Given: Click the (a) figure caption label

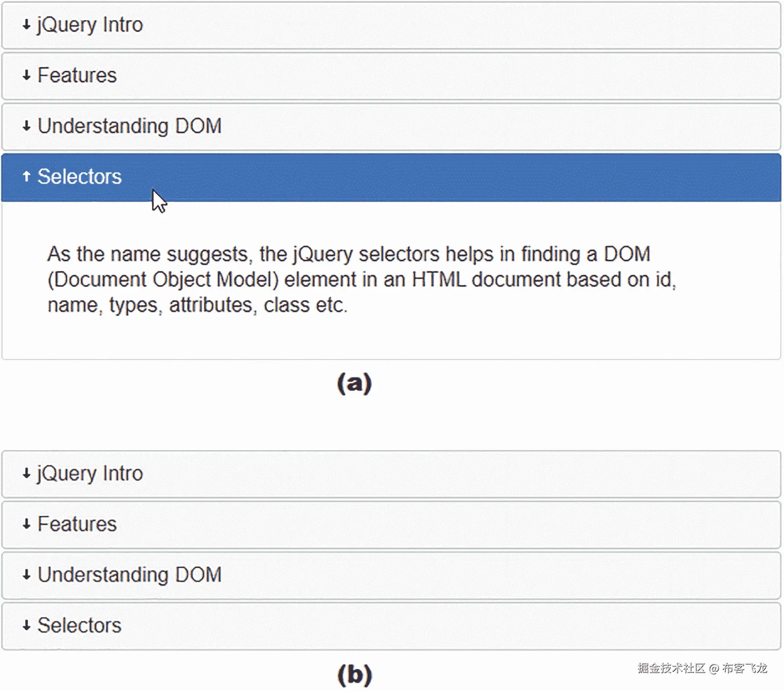Looking at the screenshot, I should click(355, 383).
